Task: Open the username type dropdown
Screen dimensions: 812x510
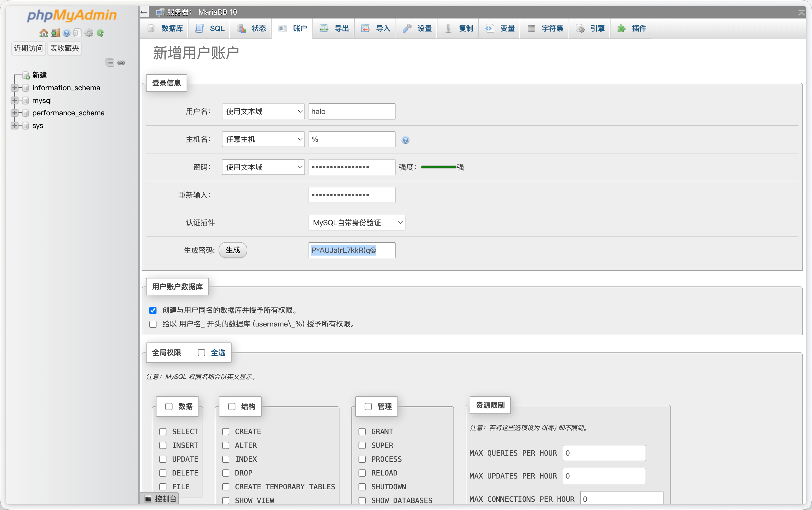Action: click(263, 111)
